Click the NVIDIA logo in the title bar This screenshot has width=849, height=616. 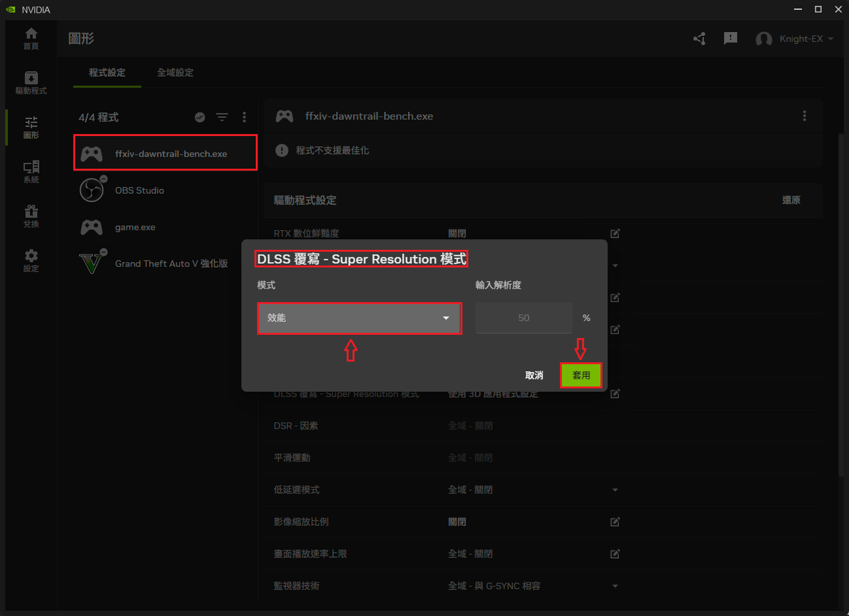coord(11,10)
